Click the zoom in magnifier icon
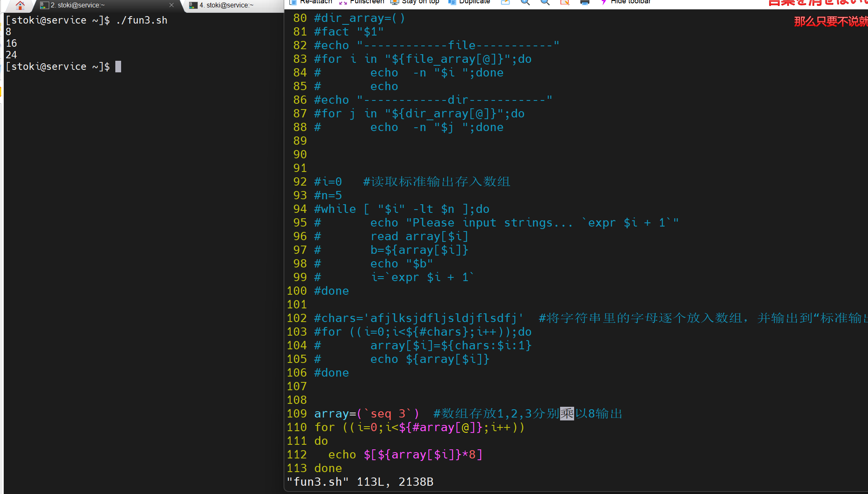 click(x=525, y=2)
